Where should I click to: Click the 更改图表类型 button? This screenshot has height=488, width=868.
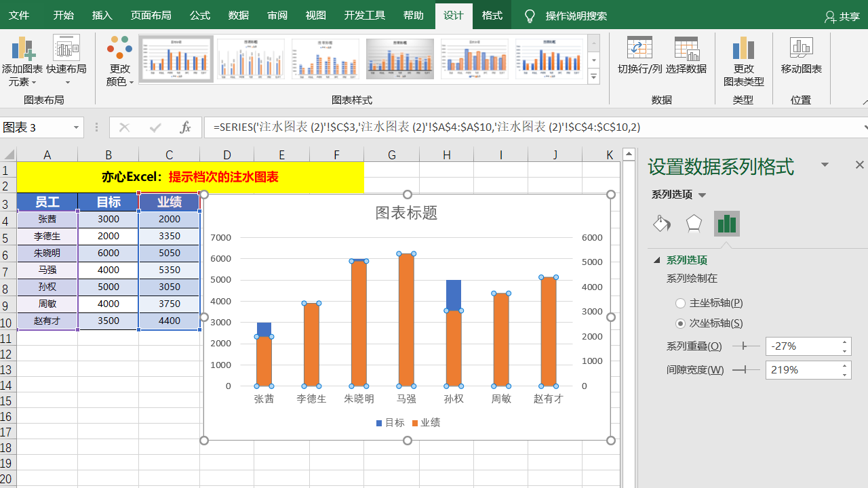(x=743, y=61)
